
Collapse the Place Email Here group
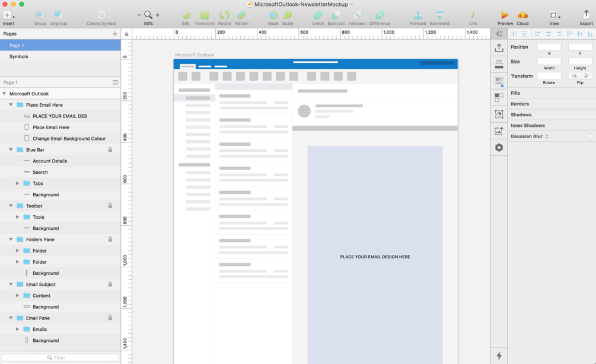click(11, 105)
